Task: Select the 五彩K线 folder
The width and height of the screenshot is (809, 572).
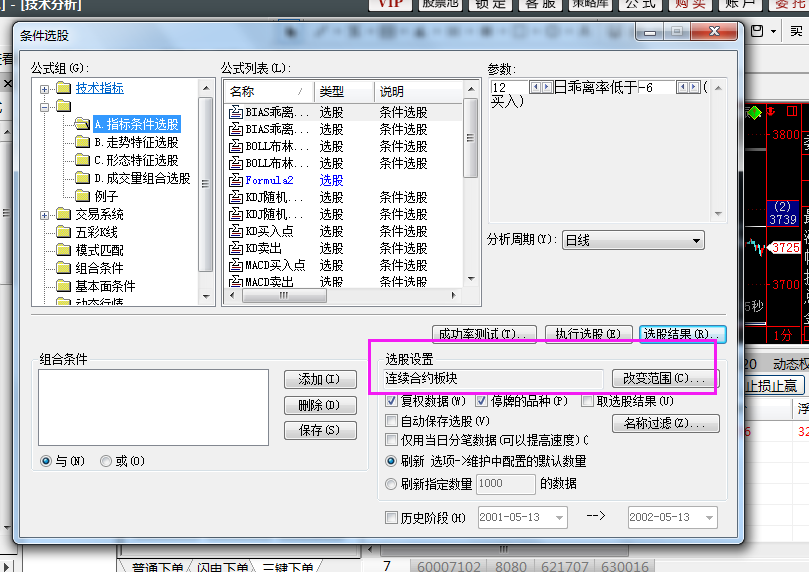Action: [96, 232]
